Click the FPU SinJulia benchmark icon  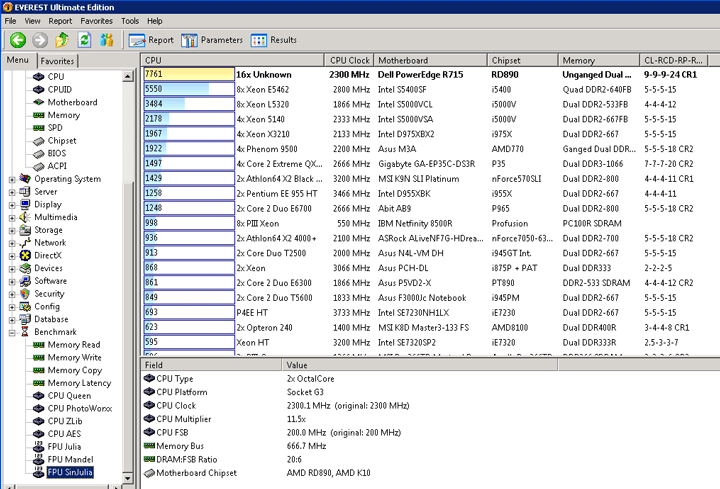click(39, 472)
